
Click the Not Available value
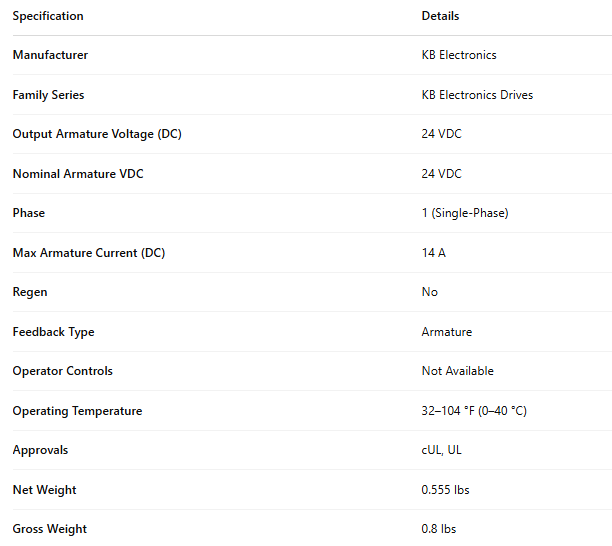(x=457, y=371)
